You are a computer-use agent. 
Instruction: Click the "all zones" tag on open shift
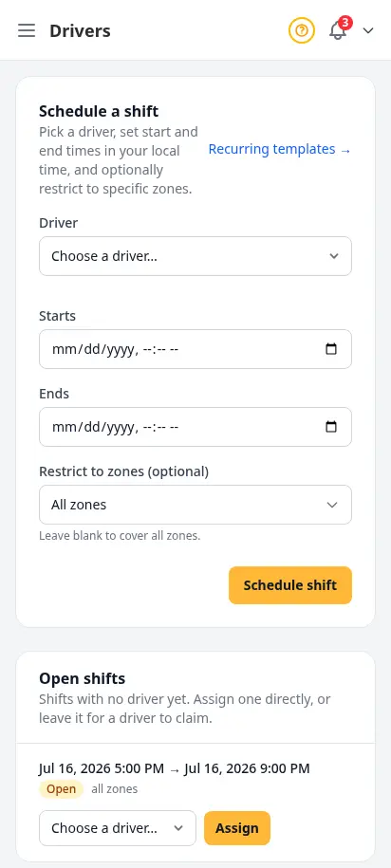[115, 789]
